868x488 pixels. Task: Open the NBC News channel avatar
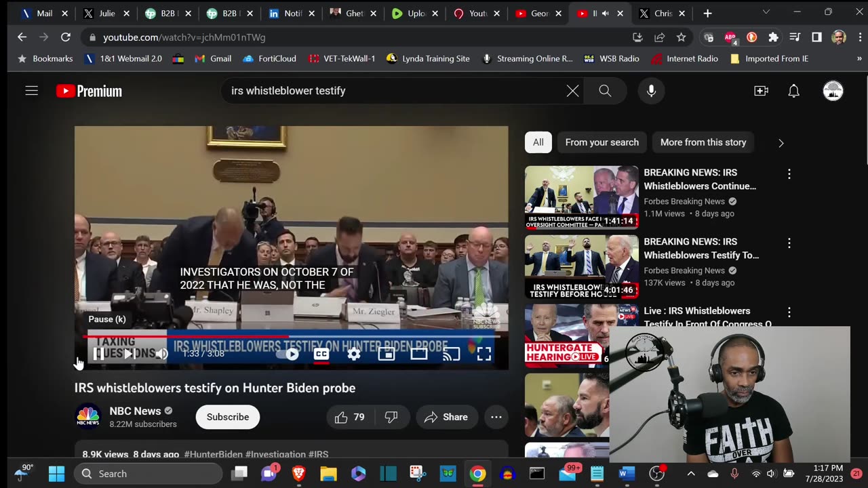tap(88, 417)
